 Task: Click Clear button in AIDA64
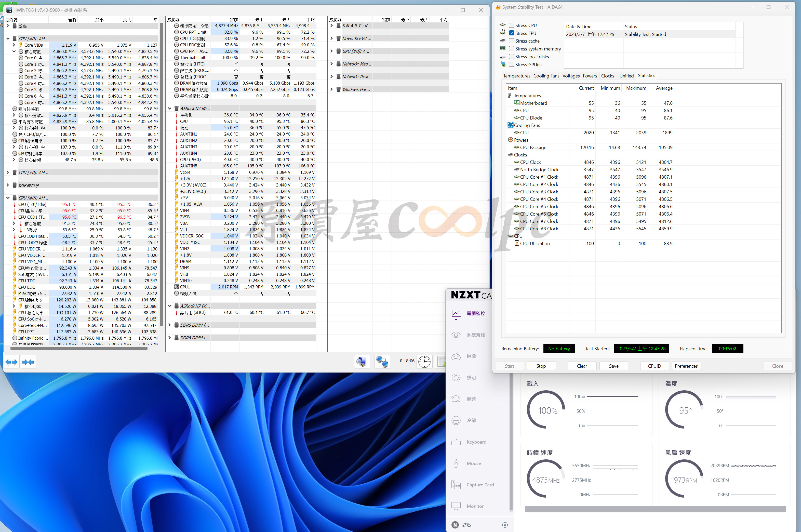582,366
